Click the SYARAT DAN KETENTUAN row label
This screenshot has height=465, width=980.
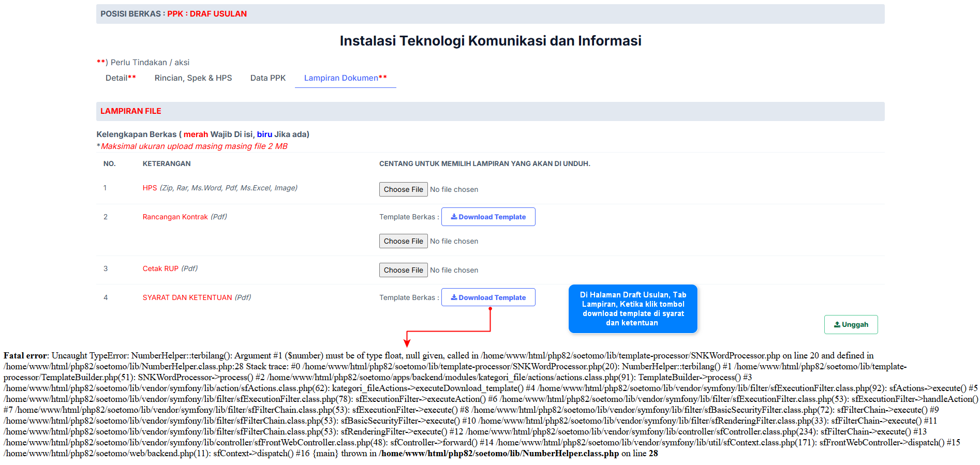coord(187,298)
